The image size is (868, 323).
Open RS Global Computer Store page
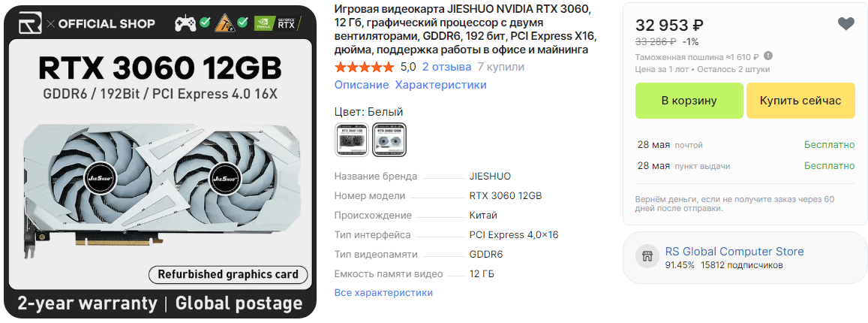coord(734,252)
